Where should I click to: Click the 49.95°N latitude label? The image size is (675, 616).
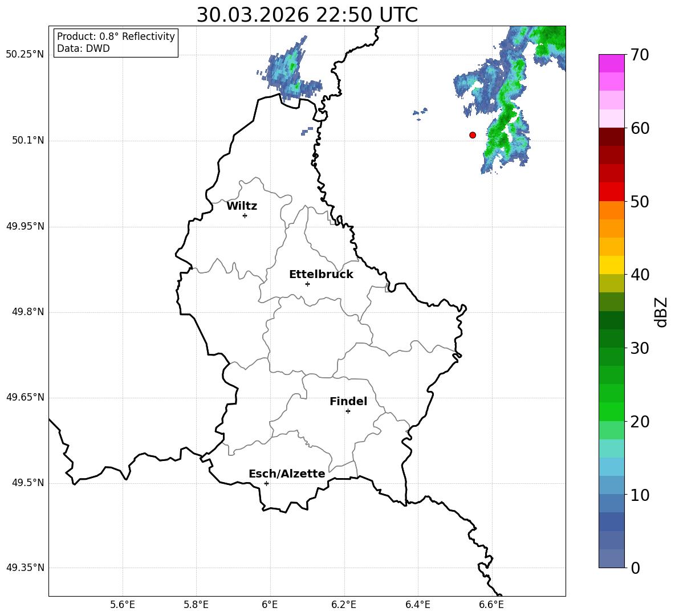click(25, 226)
